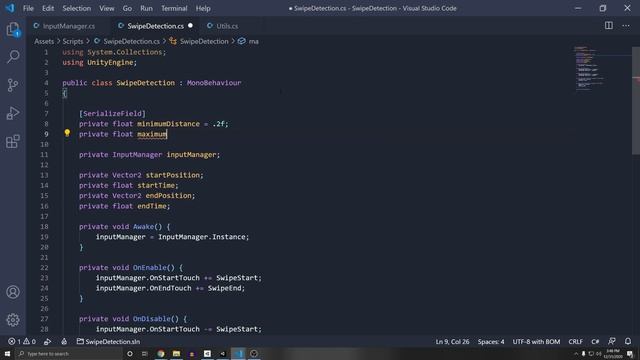The width and height of the screenshot is (640, 360).
Task: Change indentation via Spaces: 4
Action: [x=491, y=342]
